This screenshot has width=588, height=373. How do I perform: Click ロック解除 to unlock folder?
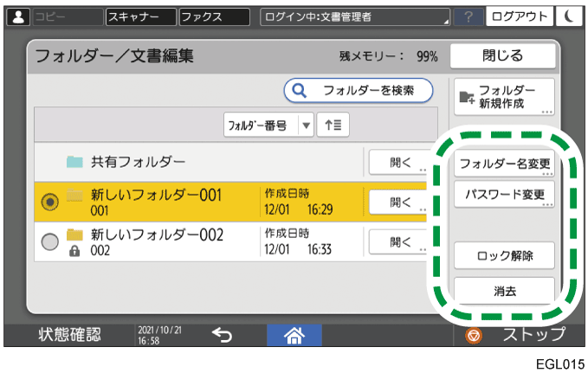pyautogui.click(x=504, y=255)
